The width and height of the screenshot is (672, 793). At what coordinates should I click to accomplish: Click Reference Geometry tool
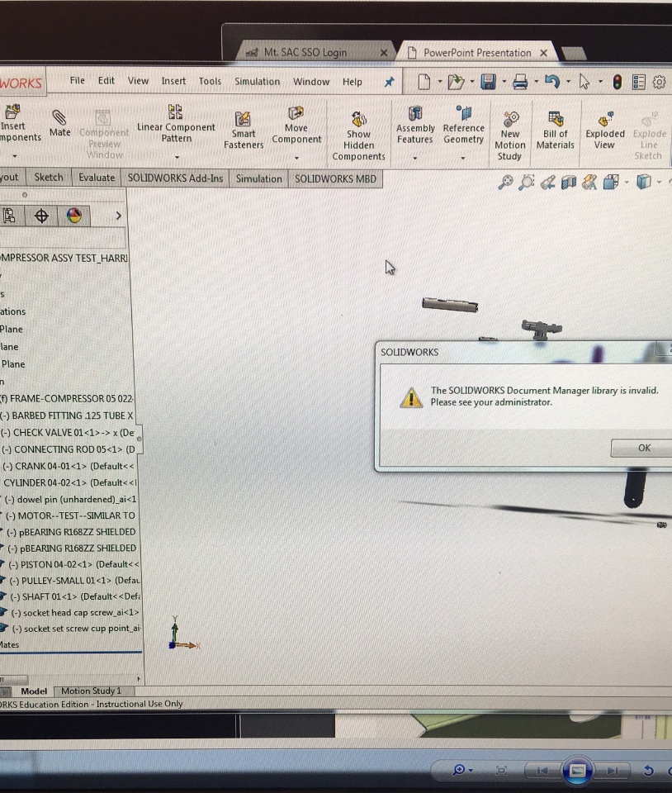tap(463, 125)
